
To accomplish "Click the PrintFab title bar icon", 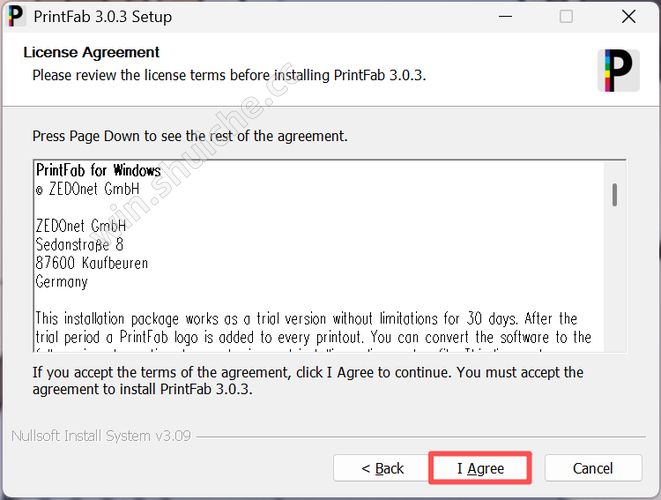I will (x=16, y=16).
